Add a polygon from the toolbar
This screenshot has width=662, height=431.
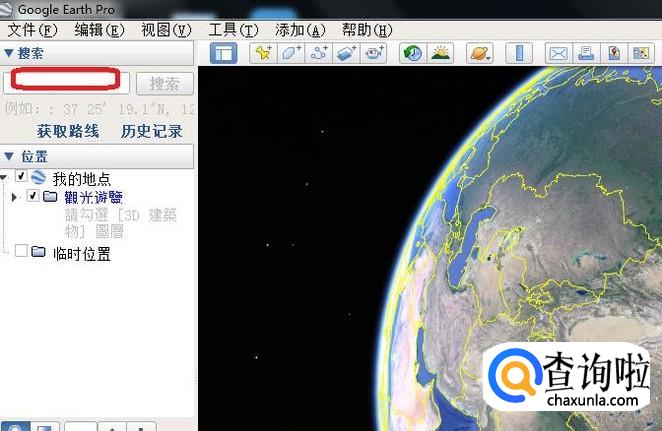tap(291, 54)
